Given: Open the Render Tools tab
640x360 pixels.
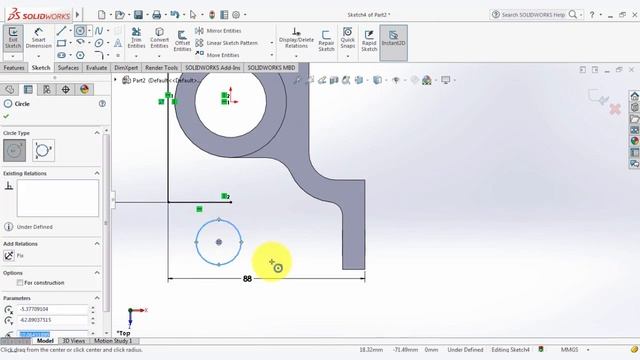Looking at the screenshot, I should point(161,68).
